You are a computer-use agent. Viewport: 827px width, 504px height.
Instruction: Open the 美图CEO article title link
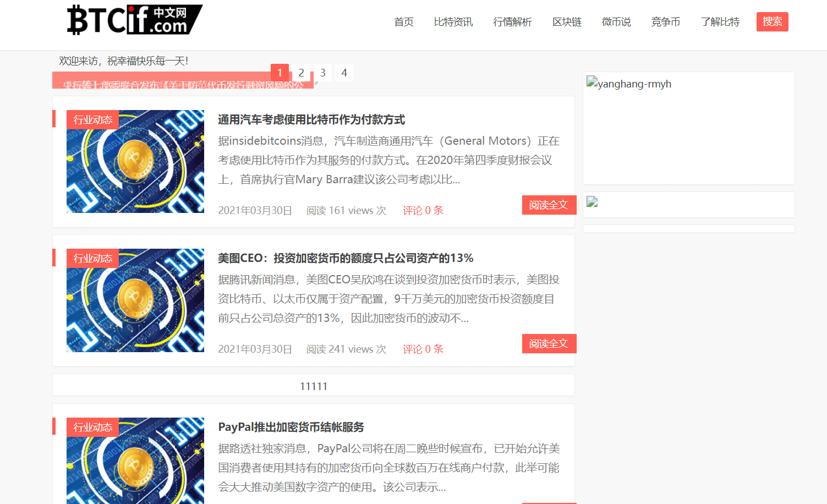346,258
